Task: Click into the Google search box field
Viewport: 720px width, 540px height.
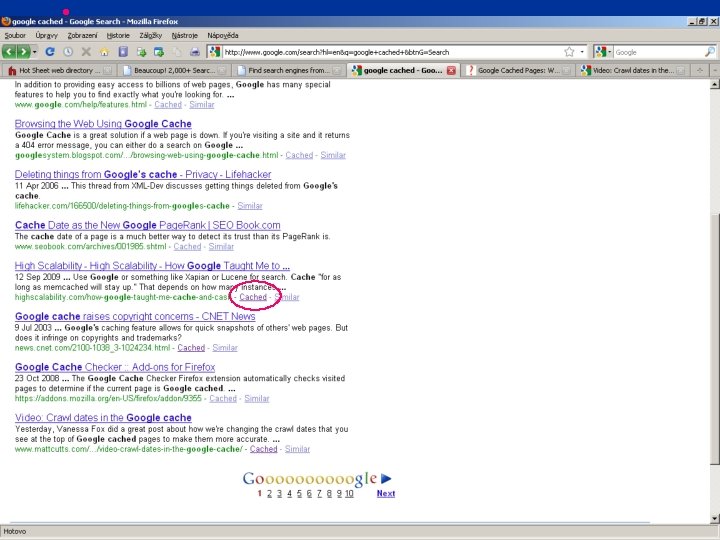Action: tap(658, 52)
